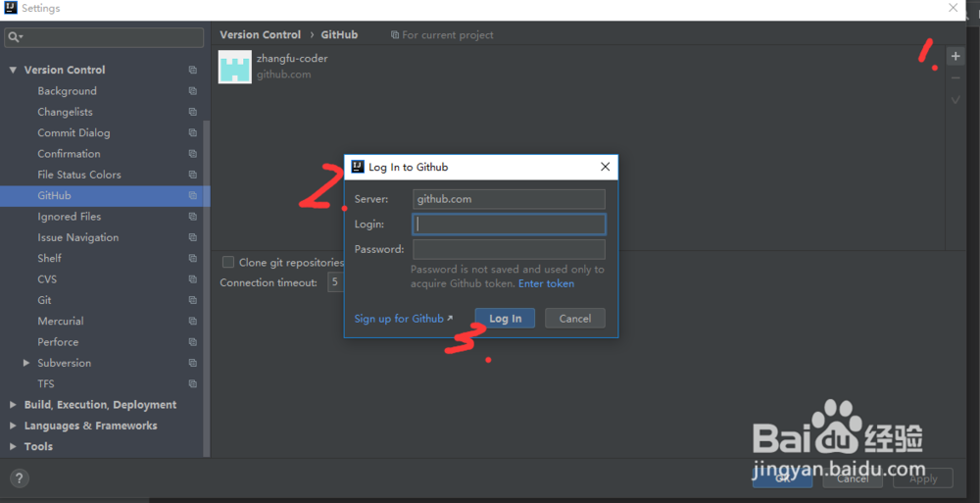This screenshot has width=980, height=503.
Task: Click the IntelliJ icon in login dialog title
Action: tap(358, 167)
